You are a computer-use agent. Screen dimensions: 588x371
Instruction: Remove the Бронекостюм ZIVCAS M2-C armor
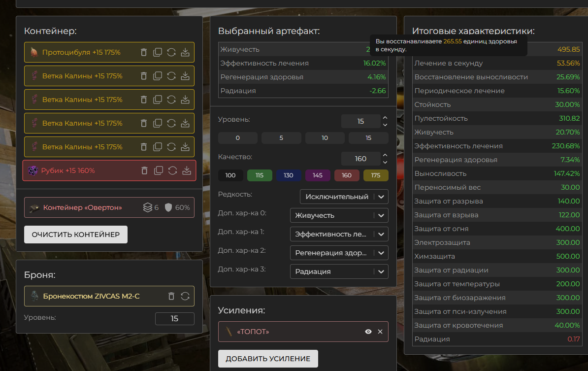click(x=171, y=296)
